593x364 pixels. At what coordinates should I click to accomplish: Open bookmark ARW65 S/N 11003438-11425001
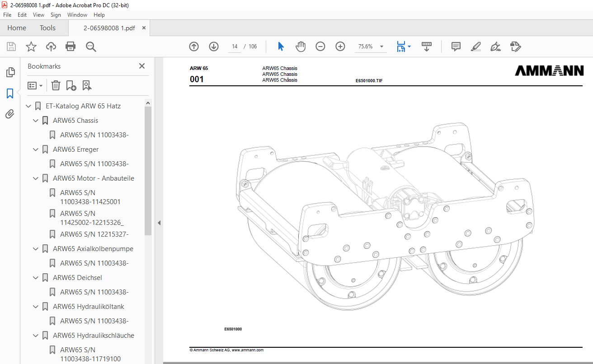pos(90,197)
